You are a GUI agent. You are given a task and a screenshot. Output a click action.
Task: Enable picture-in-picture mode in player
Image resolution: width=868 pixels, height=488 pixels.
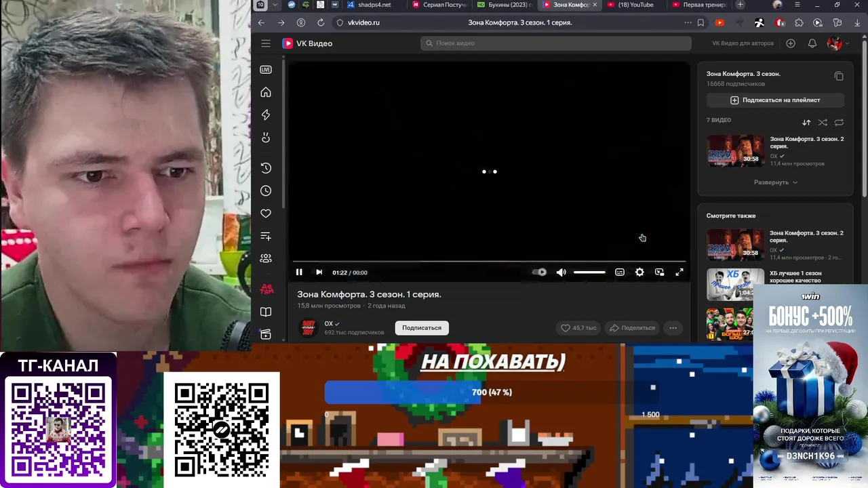[659, 272]
